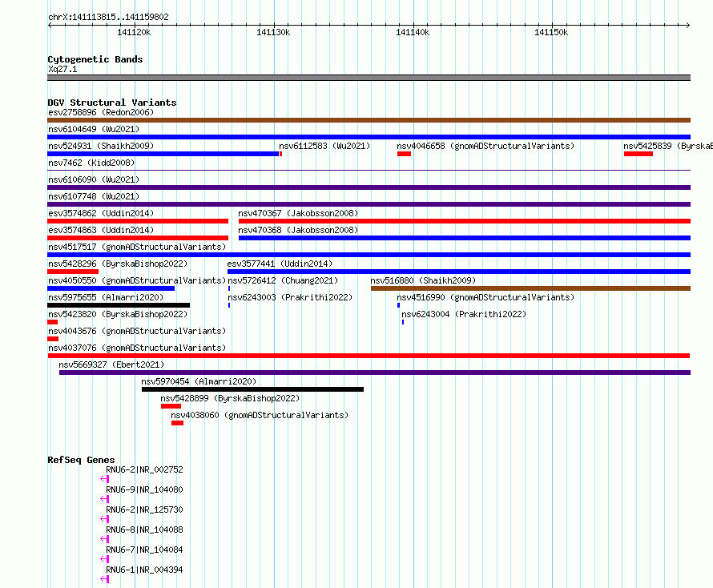Click the Cytogenetic Bands track title
Image resolution: width=713 pixels, height=588 pixels.
[x=95, y=59]
